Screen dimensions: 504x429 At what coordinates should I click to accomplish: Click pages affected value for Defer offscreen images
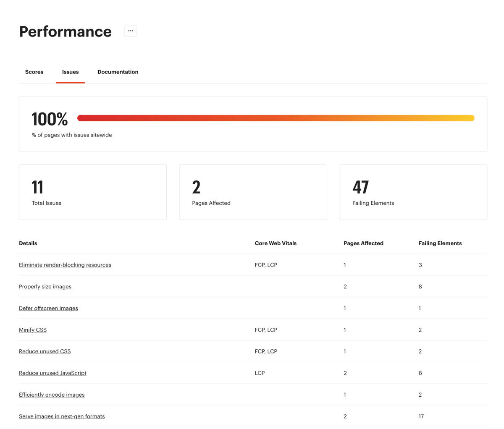(x=345, y=308)
